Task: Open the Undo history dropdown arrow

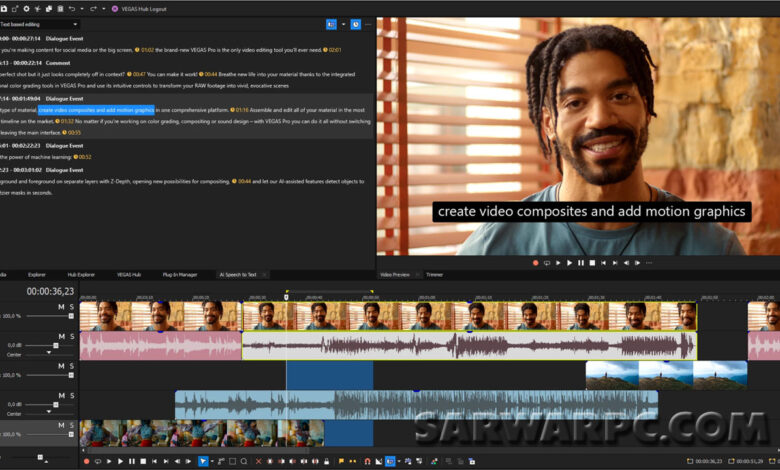Action: tap(82, 9)
